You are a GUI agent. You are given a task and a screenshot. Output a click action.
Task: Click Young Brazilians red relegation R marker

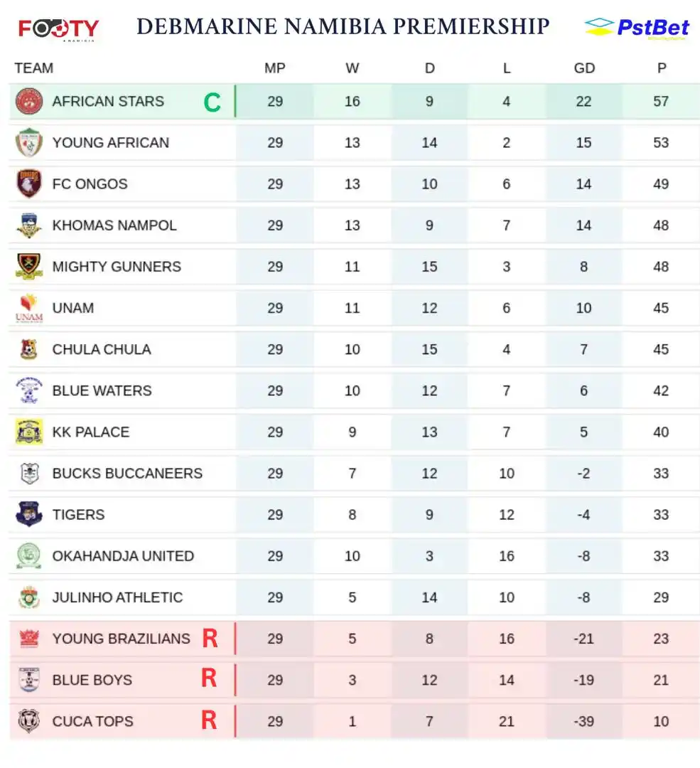(x=210, y=638)
